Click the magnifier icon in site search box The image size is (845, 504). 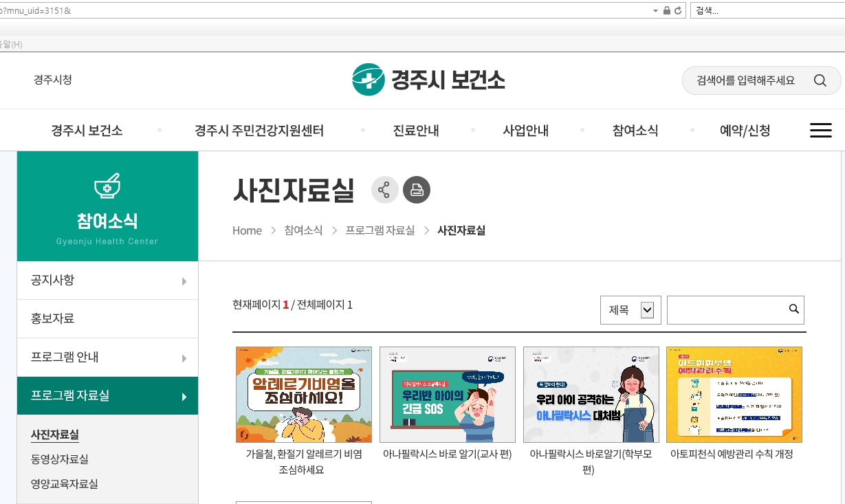click(x=820, y=80)
